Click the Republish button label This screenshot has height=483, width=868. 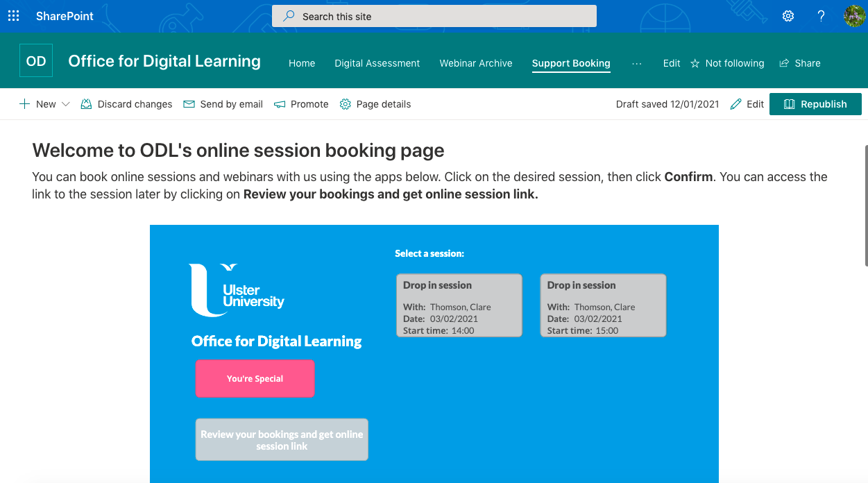pos(824,104)
